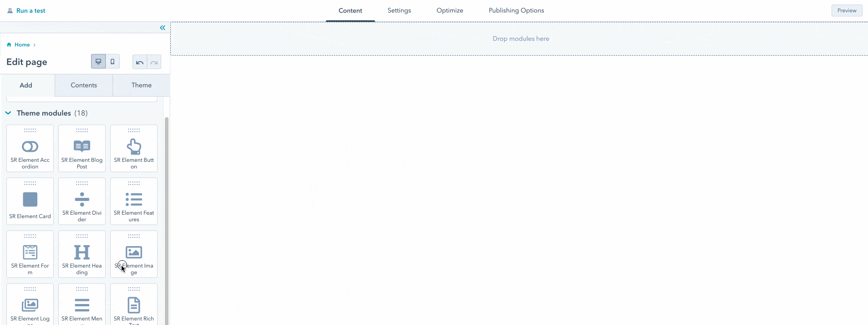The image size is (868, 325).
Task: Open the Settings tab
Action: pos(399,10)
